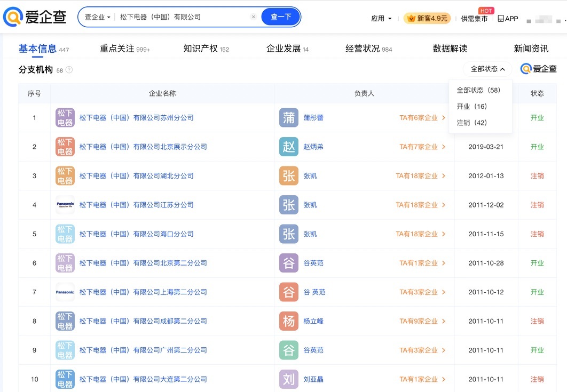Click date cell 2012-01-13

pos(486,176)
